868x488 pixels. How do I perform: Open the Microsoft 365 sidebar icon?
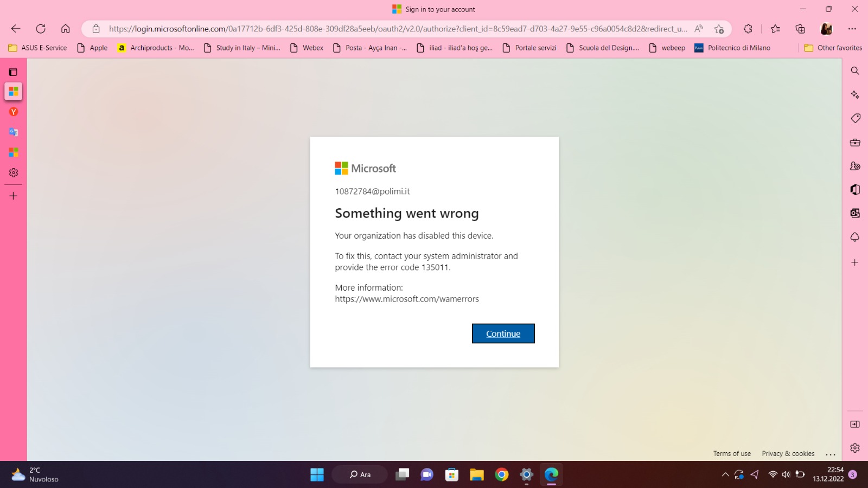[x=855, y=189]
